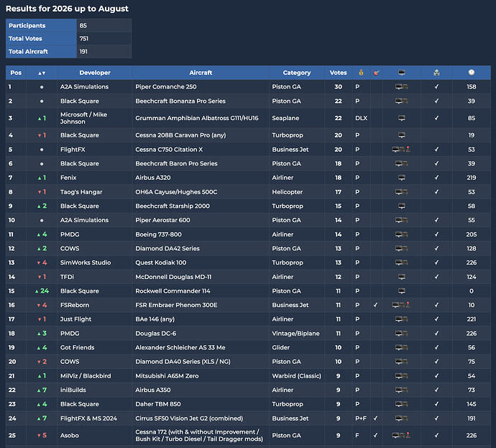The height and width of the screenshot is (448, 496).
Task: Click the value 219 in Fenix A320 row
Action: (x=472, y=178)
